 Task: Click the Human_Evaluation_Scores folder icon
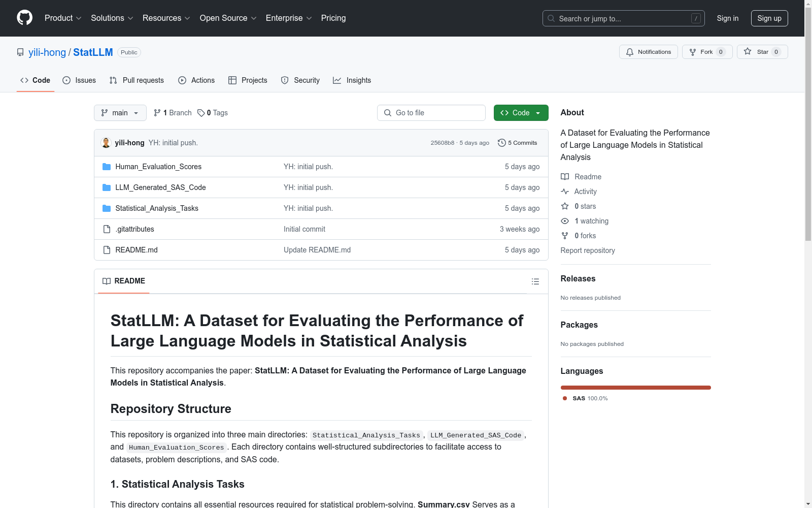(x=107, y=167)
